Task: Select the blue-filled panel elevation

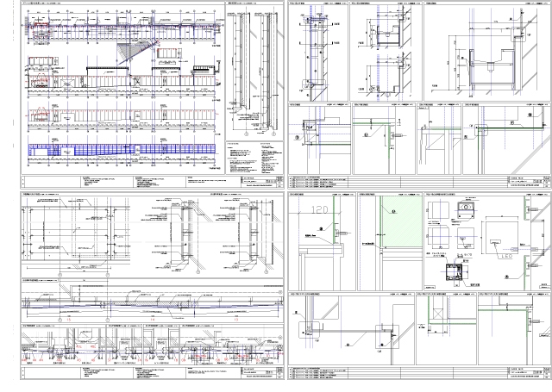Action: (122, 150)
